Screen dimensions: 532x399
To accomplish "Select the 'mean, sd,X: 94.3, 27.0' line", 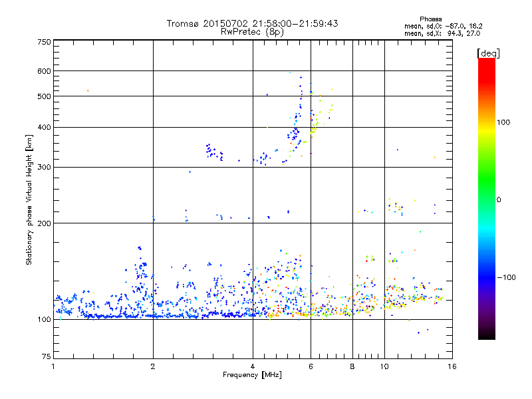I will pos(442,33).
